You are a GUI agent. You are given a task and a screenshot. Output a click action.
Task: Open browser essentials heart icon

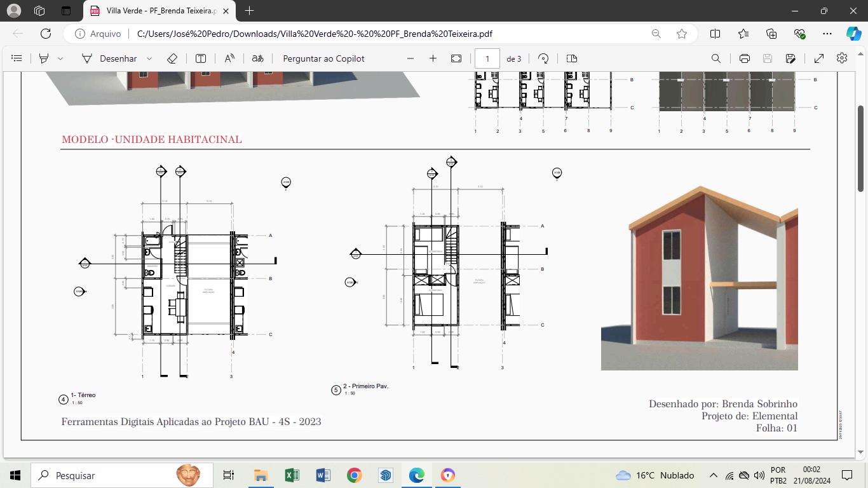point(799,34)
